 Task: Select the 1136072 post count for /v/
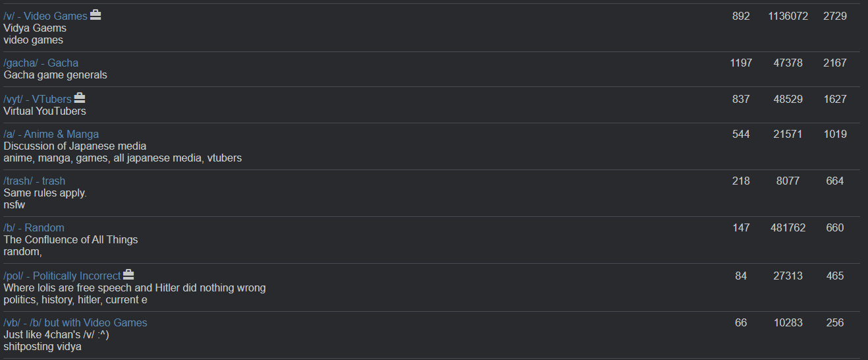pos(788,16)
